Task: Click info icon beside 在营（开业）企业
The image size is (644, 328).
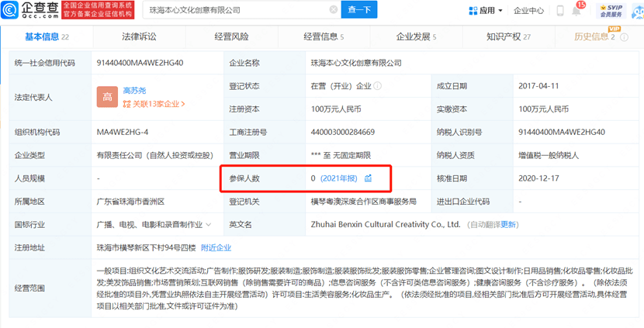Action: (x=377, y=86)
